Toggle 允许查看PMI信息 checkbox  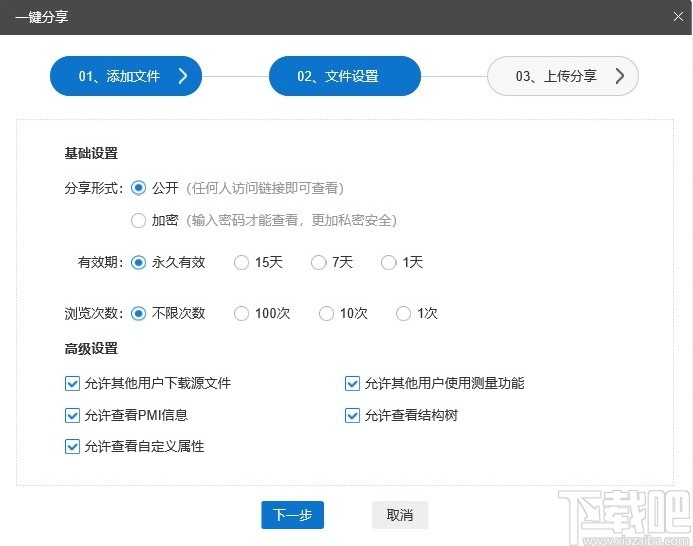72,416
